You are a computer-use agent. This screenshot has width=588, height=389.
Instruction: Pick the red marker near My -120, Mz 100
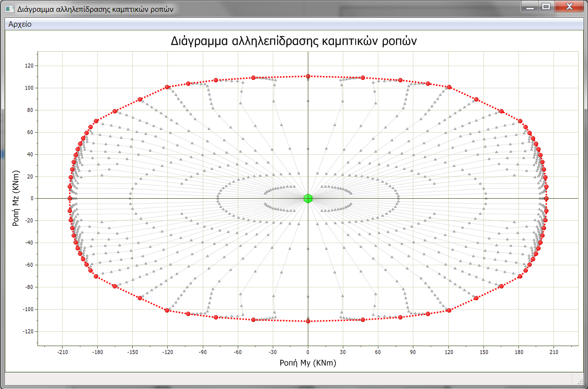tap(167, 87)
